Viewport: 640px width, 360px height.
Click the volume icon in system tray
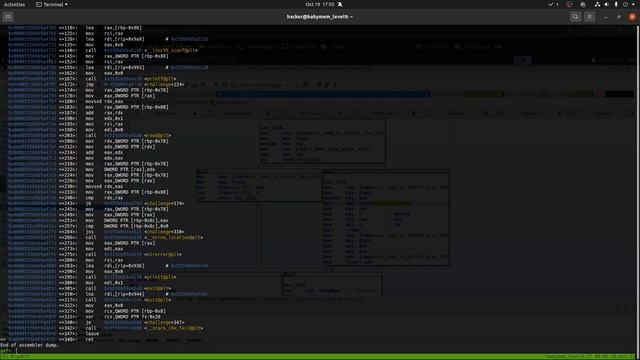[607, 4]
